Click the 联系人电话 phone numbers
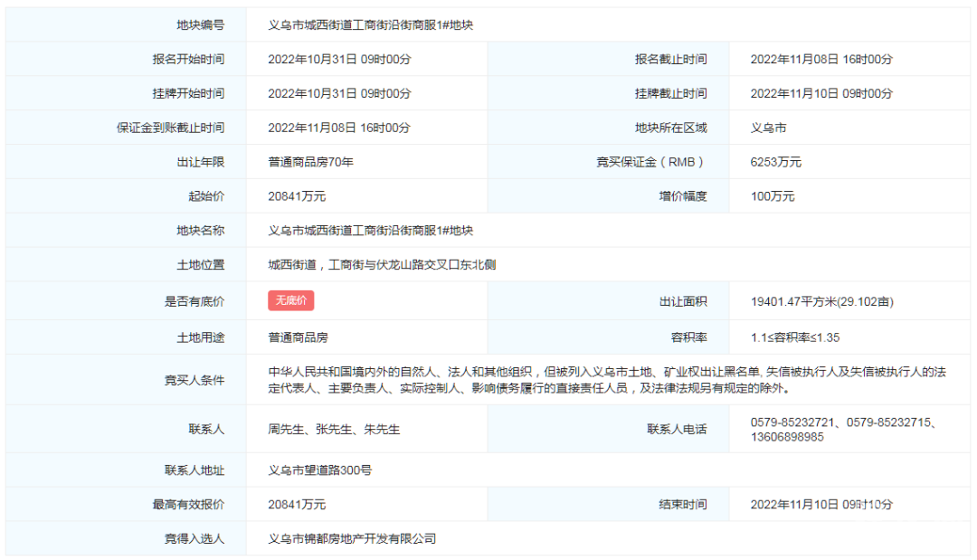This screenshot has height=560, width=977. pyautogui.click(x=842, y=430)
